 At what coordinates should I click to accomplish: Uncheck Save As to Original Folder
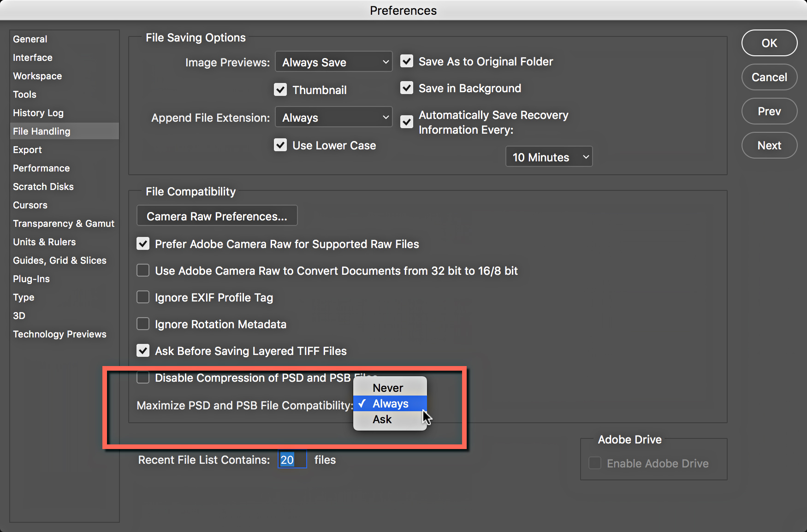click(407, 61)
